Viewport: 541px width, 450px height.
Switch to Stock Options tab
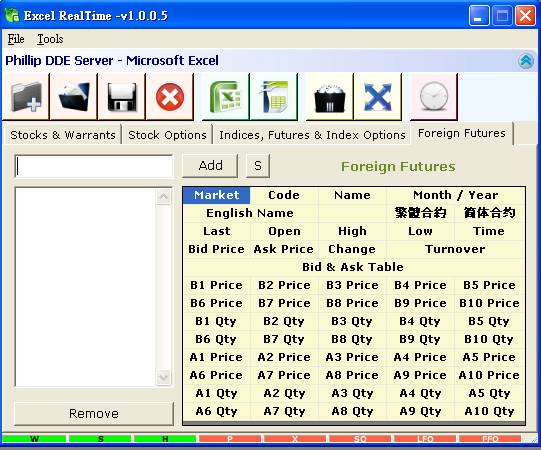[167, 135]
